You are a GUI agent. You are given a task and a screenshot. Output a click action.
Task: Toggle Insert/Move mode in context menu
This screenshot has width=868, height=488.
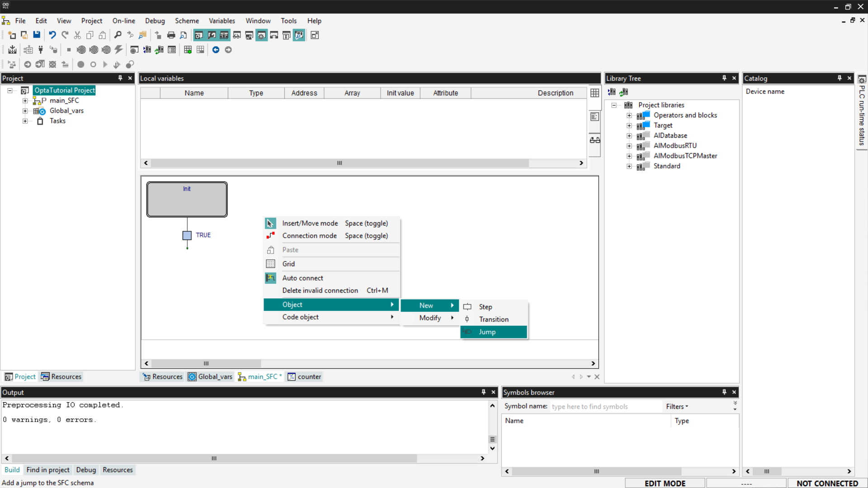pos(310,223)
